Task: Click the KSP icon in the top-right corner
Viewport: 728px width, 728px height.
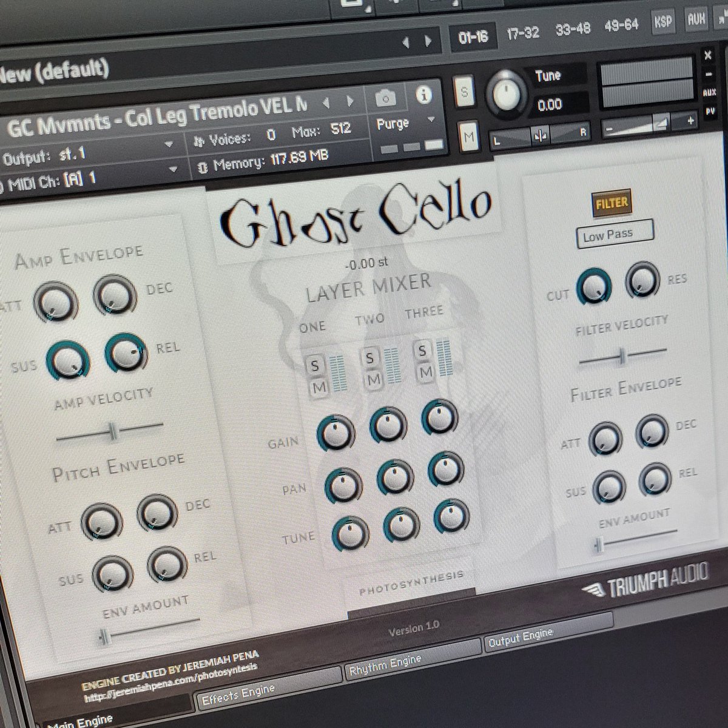Action: [x=662, y=21]
